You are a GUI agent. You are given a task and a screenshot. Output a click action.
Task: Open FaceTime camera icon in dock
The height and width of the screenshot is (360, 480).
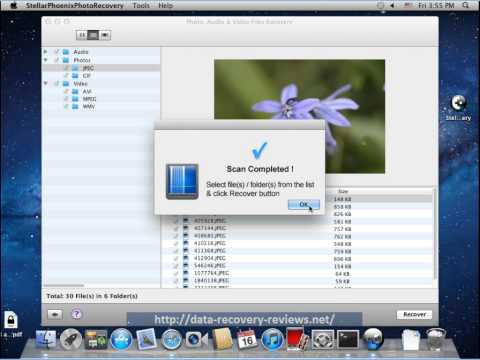196,339
